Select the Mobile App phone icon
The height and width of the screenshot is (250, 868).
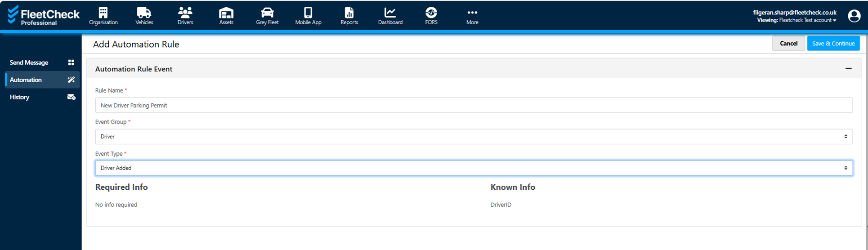(308, 13)
